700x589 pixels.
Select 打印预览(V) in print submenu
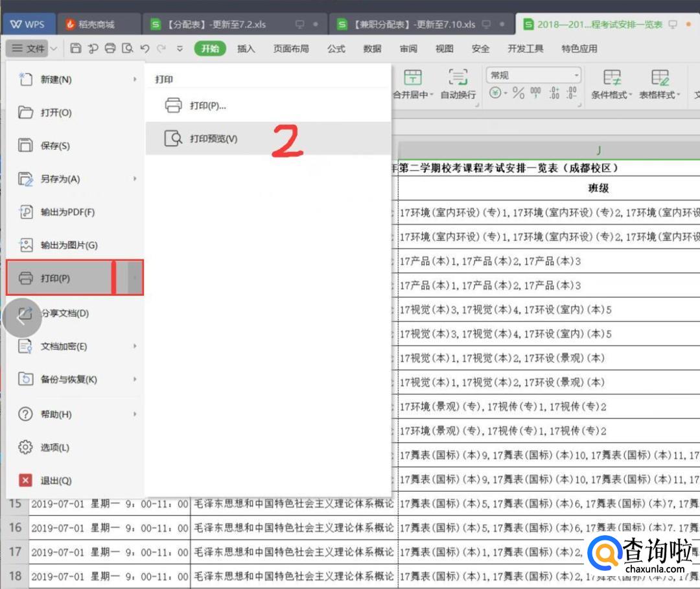tap(213, 139)
